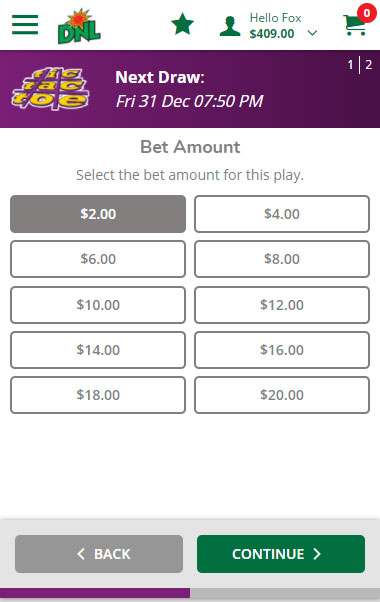Select the $16.00 bet option
The width and height of the screenshot is (380, 602).
coord(282,350)
